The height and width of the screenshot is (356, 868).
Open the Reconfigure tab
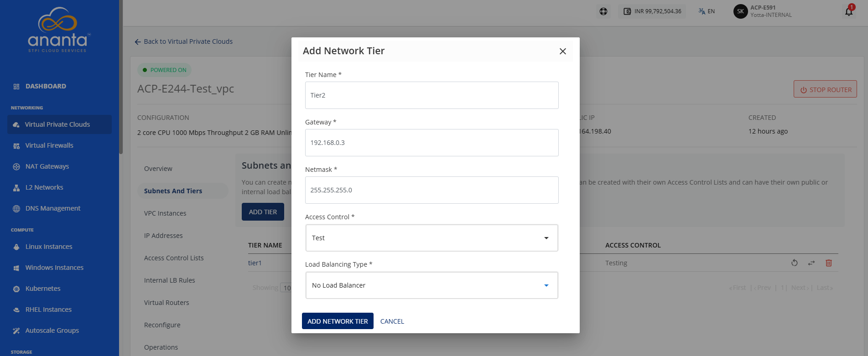pyautogui.click(x=162, y=325)
